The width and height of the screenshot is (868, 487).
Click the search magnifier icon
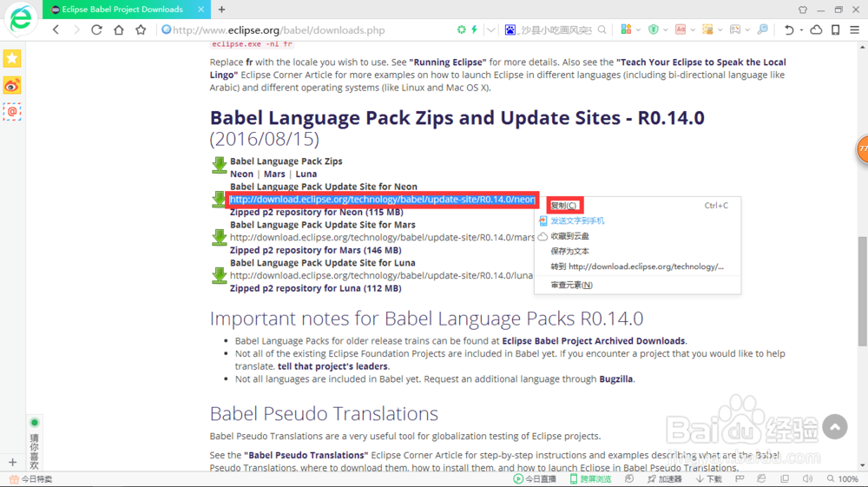pos(602,30)
